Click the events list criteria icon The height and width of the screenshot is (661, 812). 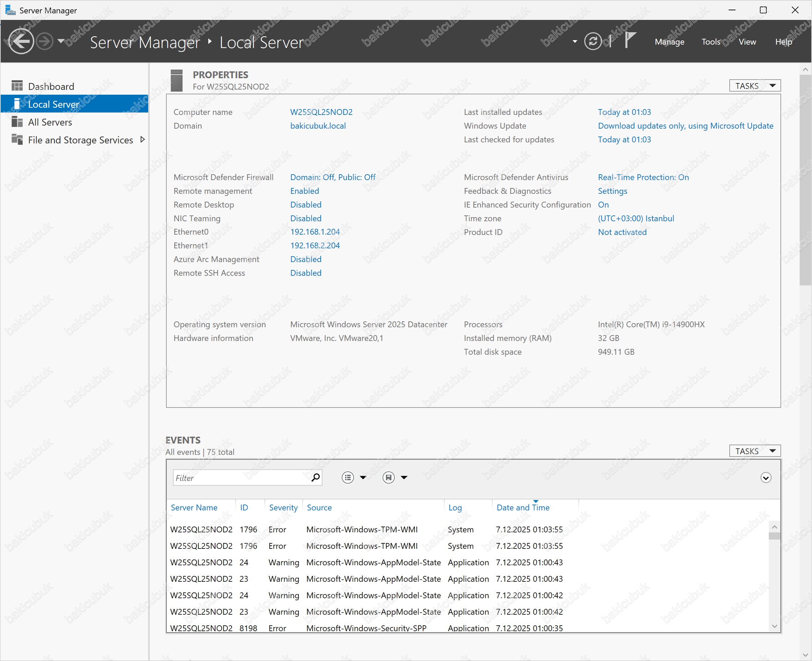pos(348,477)
